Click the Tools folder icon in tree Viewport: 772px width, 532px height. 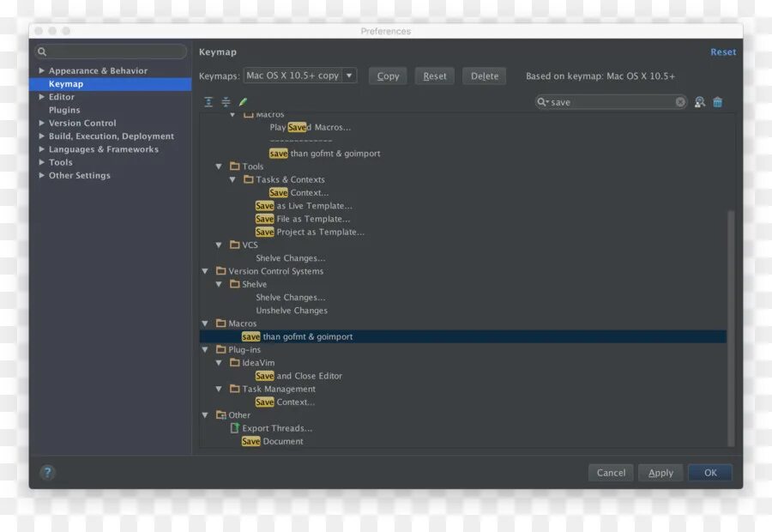click(x=235, y=166)
